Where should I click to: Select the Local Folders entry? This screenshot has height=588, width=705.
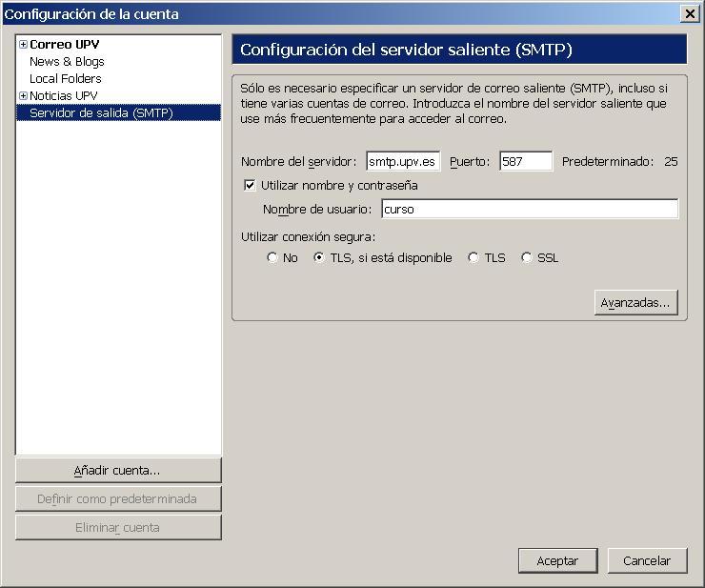pos(66,79)
